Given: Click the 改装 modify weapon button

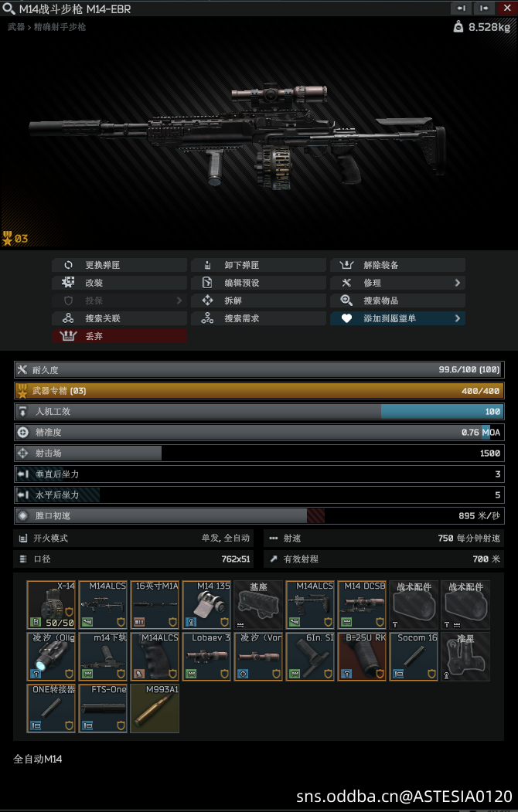Looking at the screenshot, I should (119, 283).
